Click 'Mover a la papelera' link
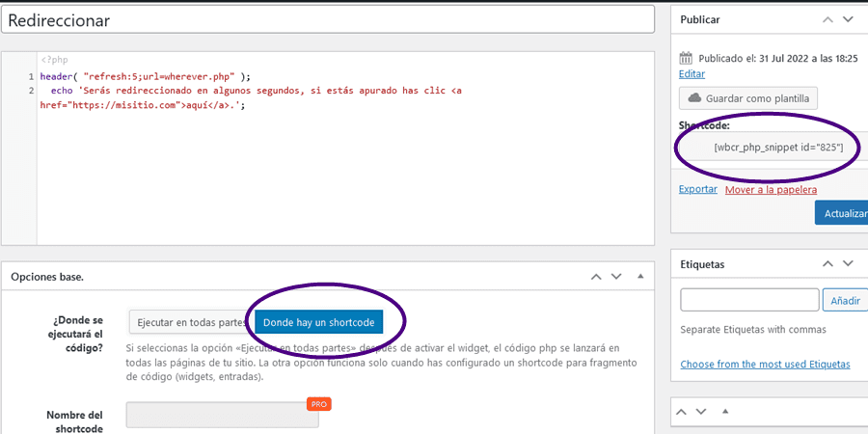 (x=771, y=190)
